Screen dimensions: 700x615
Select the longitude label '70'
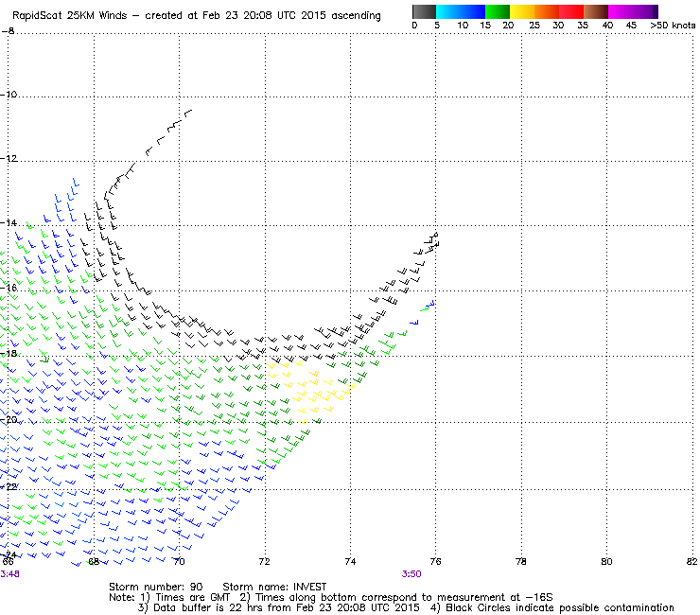179,562
